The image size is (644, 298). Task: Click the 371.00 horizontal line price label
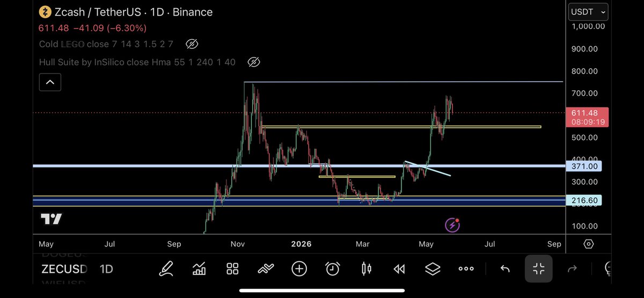[583, 166]
